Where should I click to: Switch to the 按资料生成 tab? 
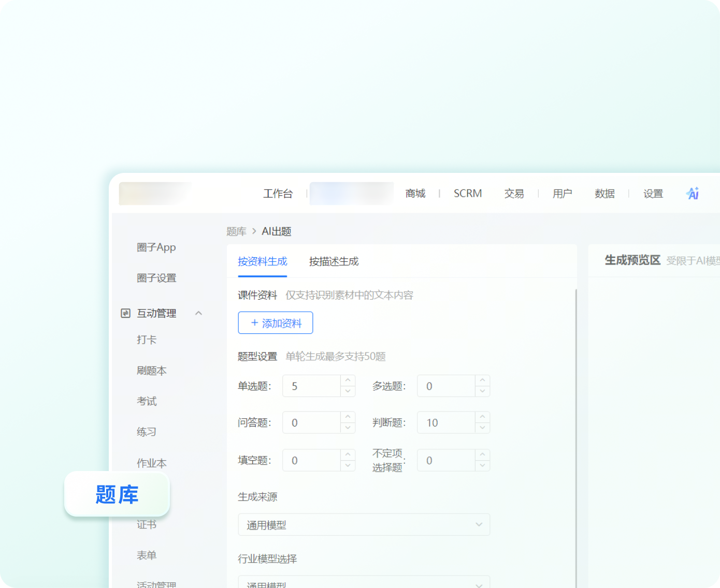pyautogui.click(x=262, y=261)
